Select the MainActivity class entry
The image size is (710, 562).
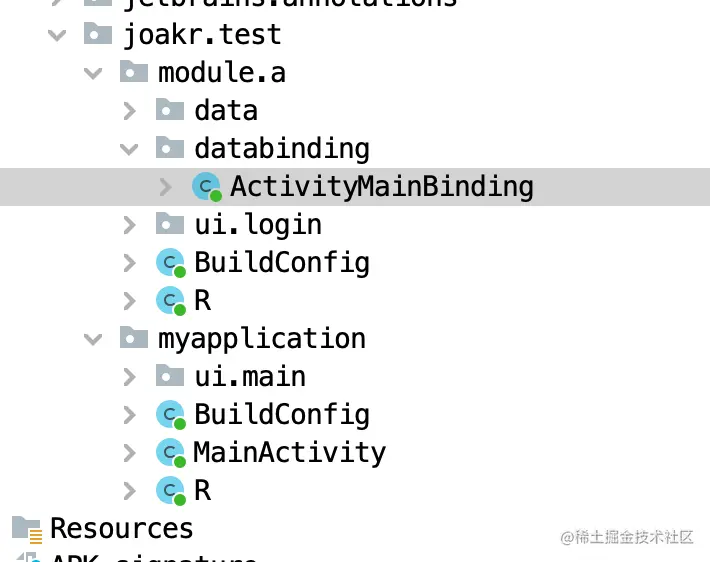(x=289, y=453)
